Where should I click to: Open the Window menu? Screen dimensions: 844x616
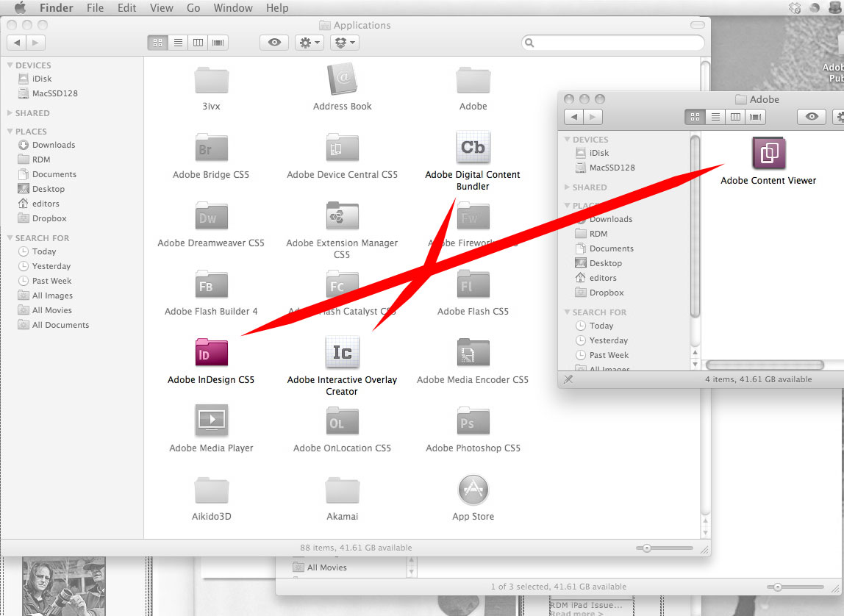pos(233,7)
